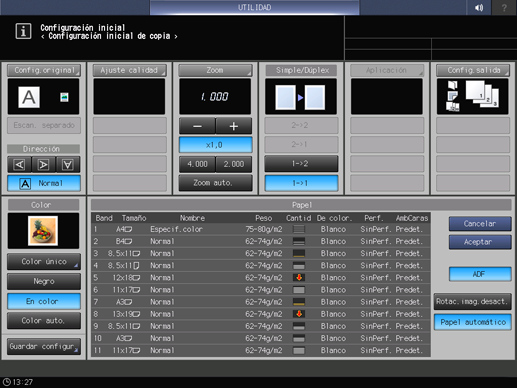Select En color mode
Viewport: 517px width, 388px height.
44,301
